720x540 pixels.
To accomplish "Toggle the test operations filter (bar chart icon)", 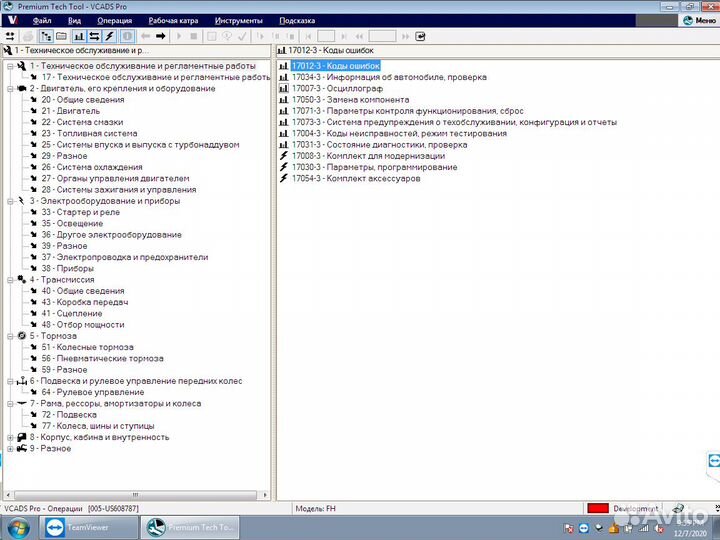I will [79, 36].
